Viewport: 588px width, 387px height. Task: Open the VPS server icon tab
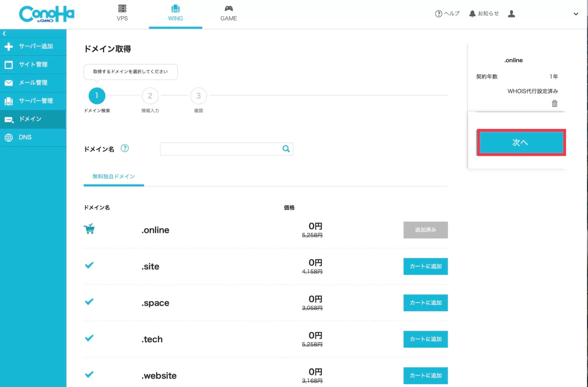click(x=122, y=13)
